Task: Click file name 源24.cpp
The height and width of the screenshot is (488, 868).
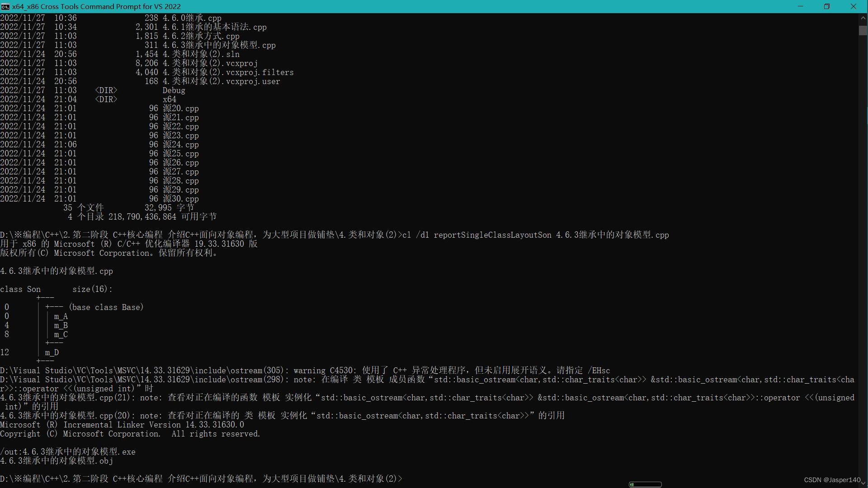Action: click(181, 145)
